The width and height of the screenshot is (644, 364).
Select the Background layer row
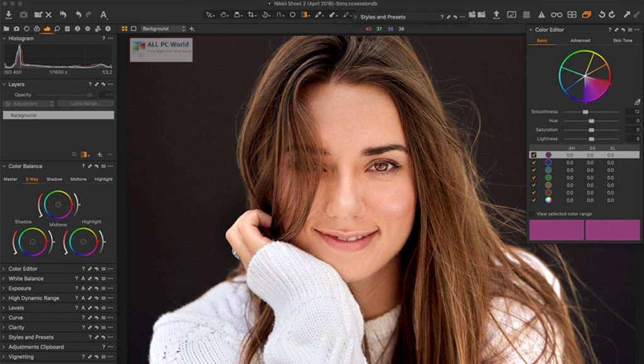tap(58, 116)
